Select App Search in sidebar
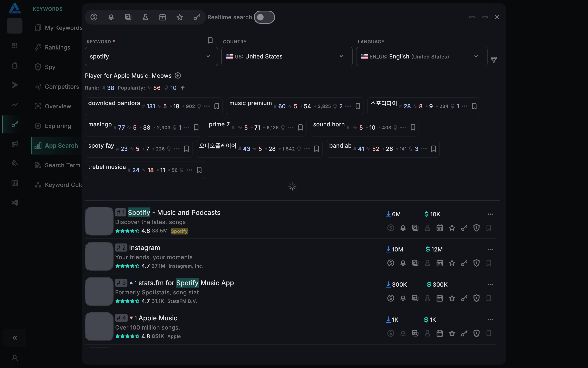Image resolution: width=588 pixels, height=368 pixels. tap(56, 146)
